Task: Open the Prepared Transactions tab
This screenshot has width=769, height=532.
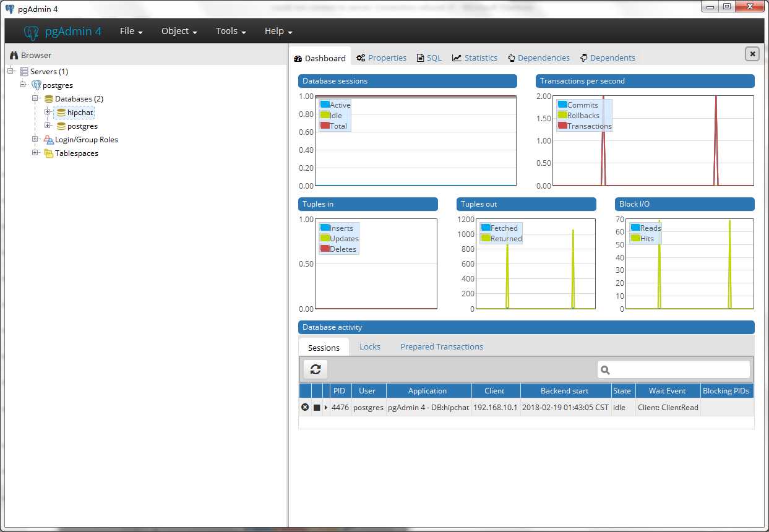Action: [x=441, y=347]
